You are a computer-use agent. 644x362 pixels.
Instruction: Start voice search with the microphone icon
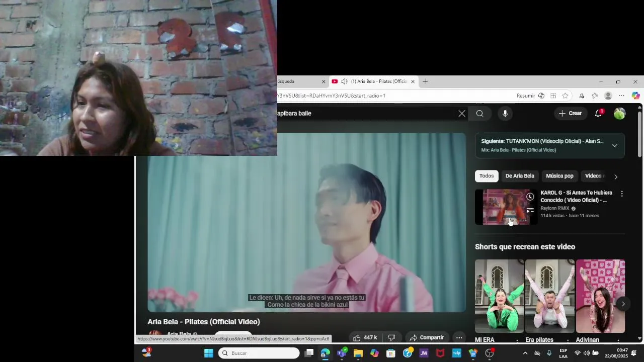click(x=505, y=114)
